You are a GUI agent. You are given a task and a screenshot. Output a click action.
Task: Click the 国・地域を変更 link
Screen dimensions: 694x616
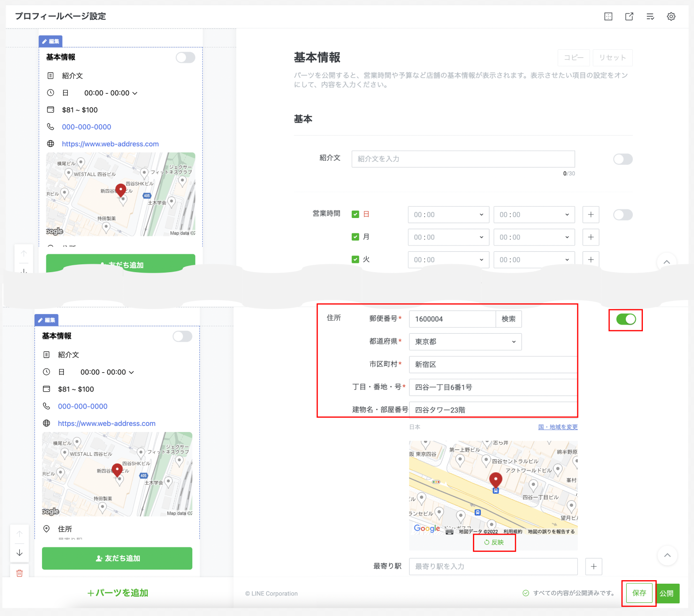[x=558, y=427]
